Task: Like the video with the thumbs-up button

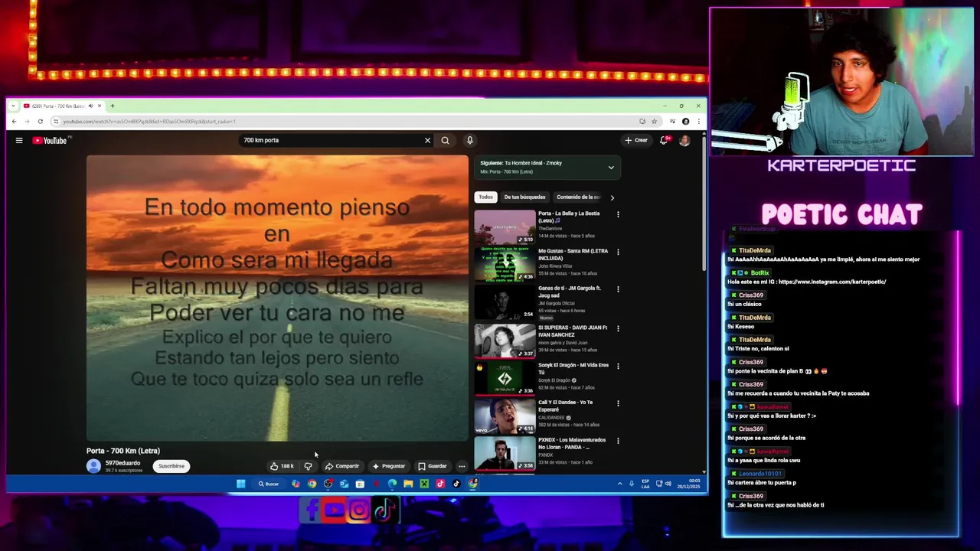Action: click(282, 466)
